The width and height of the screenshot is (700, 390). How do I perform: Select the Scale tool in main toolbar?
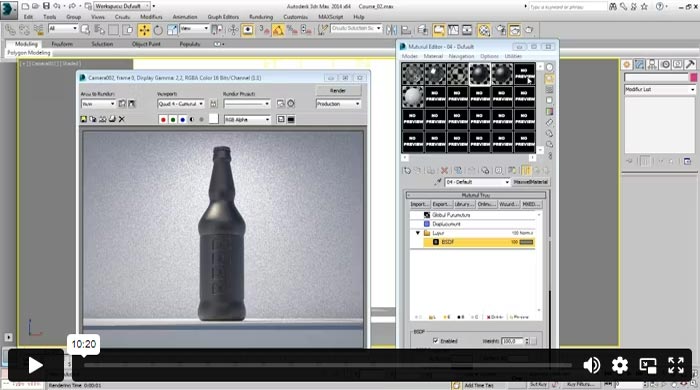[172, 30]
